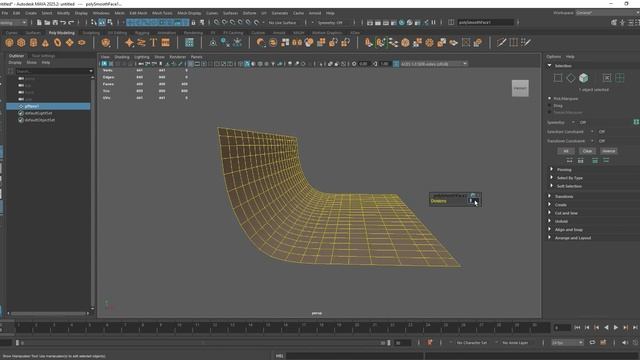This screenshot has height=360, width=640.
Task: Click the Redo arrow icon
Action: tap(71, 22)
